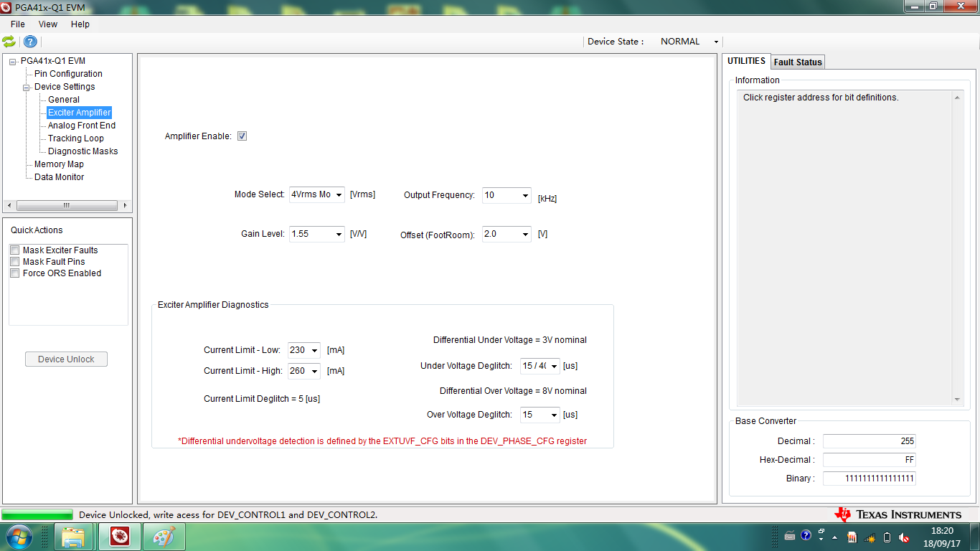Show hidden tray icons arrow
The width and height of the screenshot is (980, 551).
click(834, 537)
